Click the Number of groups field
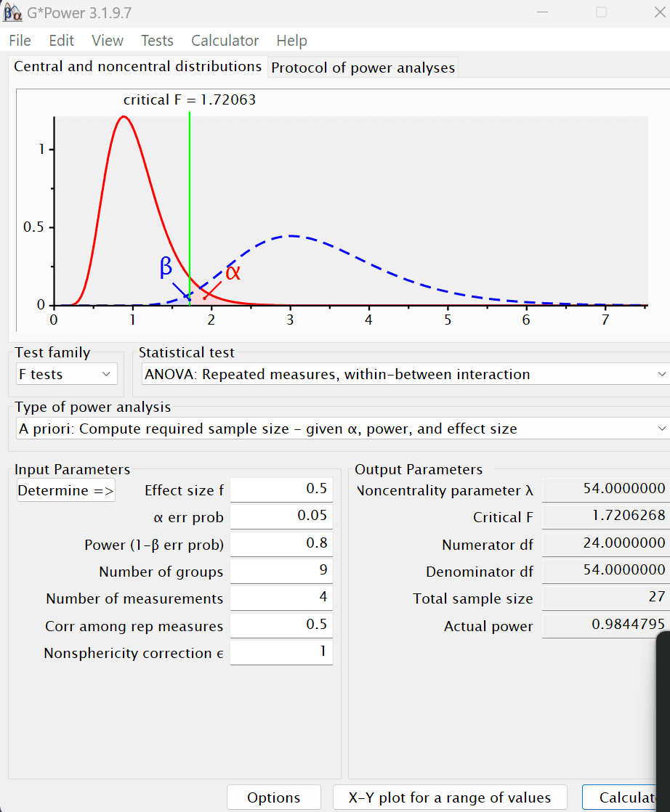 point(281,571)
